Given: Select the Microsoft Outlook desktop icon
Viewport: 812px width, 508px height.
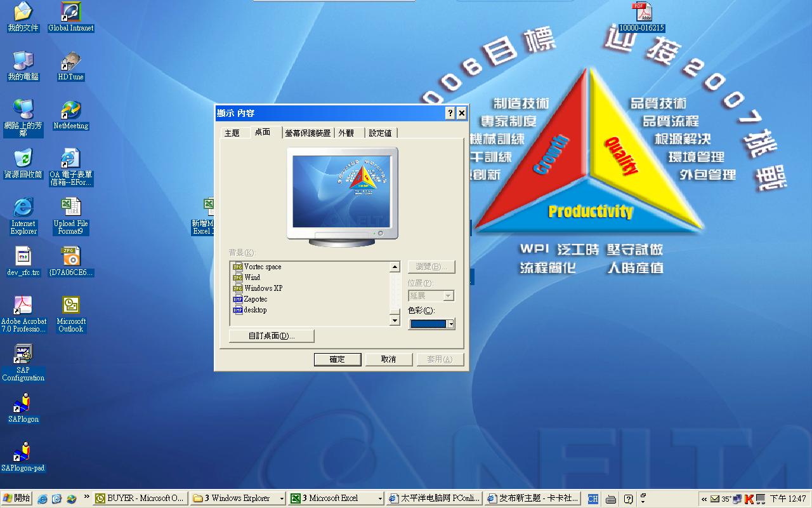Looking at the screenshot, I should point(71,314).
